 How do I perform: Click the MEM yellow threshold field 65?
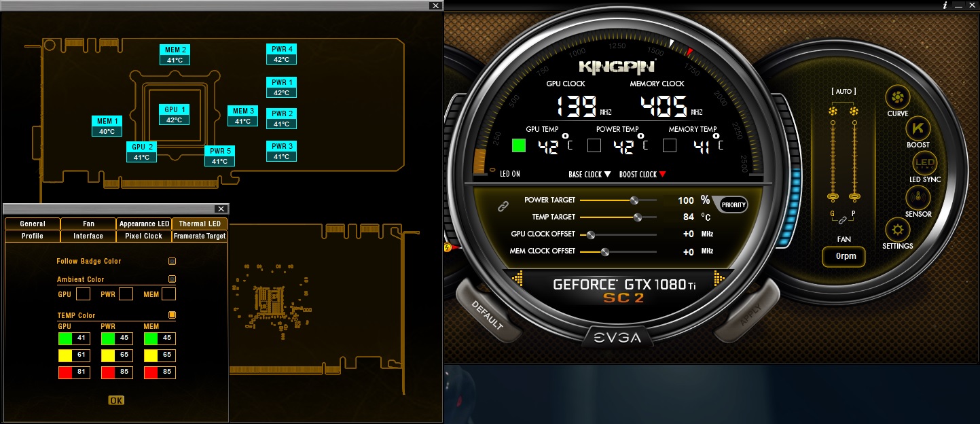click(x=166, y=355)
